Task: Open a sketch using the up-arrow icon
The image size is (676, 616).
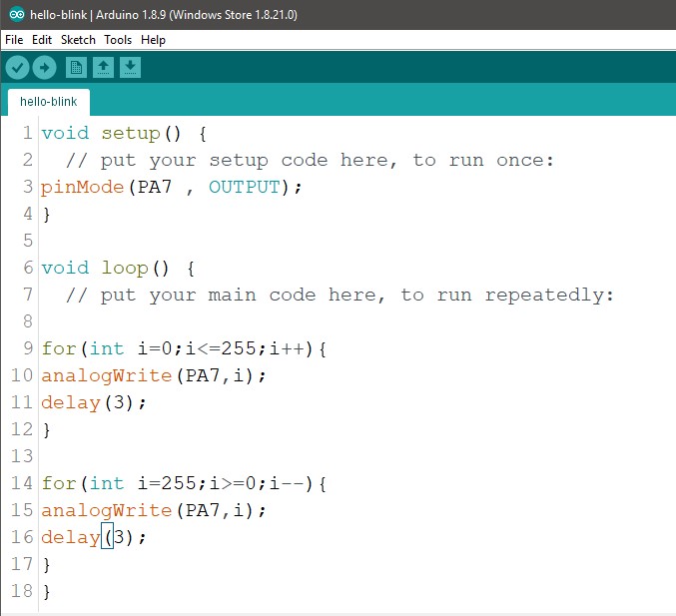Action: click(x=103, y=68)
